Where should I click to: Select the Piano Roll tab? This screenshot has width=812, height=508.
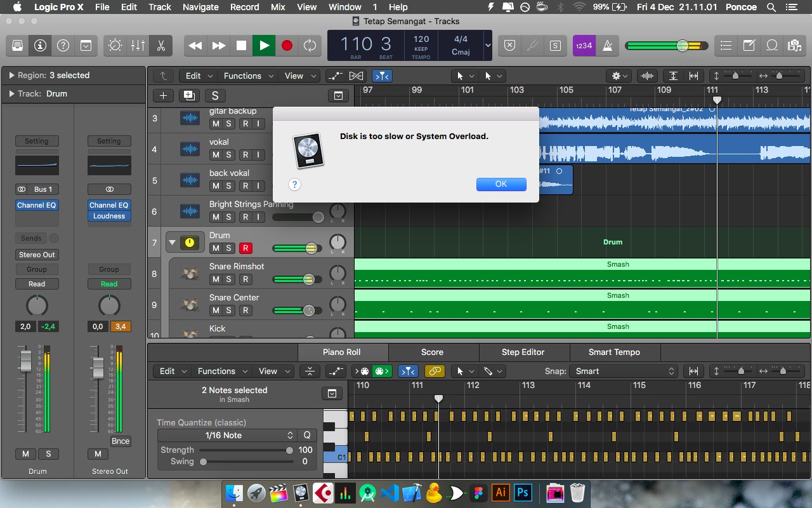pos(341,352)
